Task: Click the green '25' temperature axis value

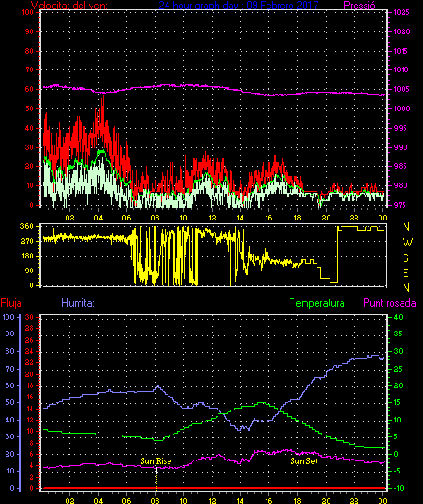Action: [398, 369]
